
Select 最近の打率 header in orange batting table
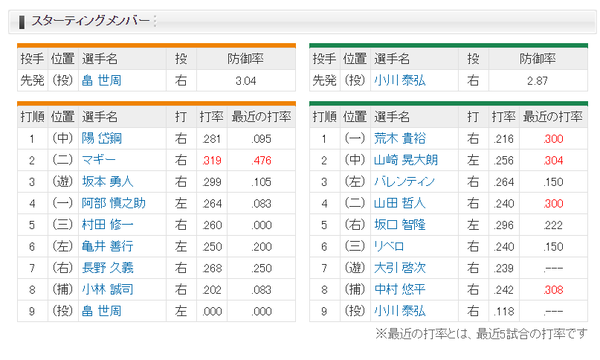pos(261,117)
